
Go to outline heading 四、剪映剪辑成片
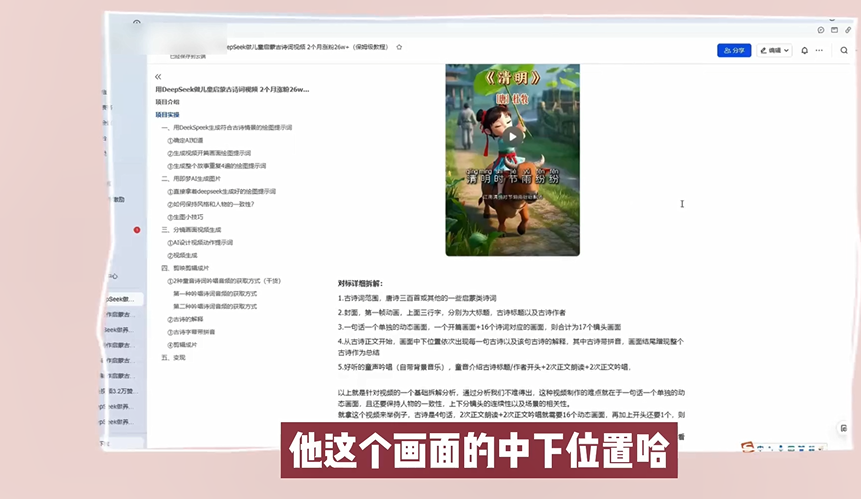(x=185, y=268)
